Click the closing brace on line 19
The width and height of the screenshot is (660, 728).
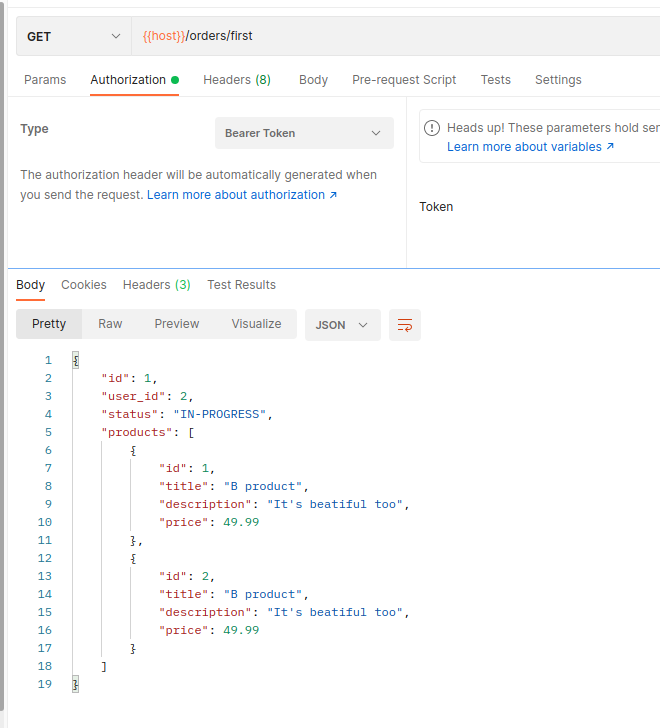pyautogui.click(x=76, y=684)
